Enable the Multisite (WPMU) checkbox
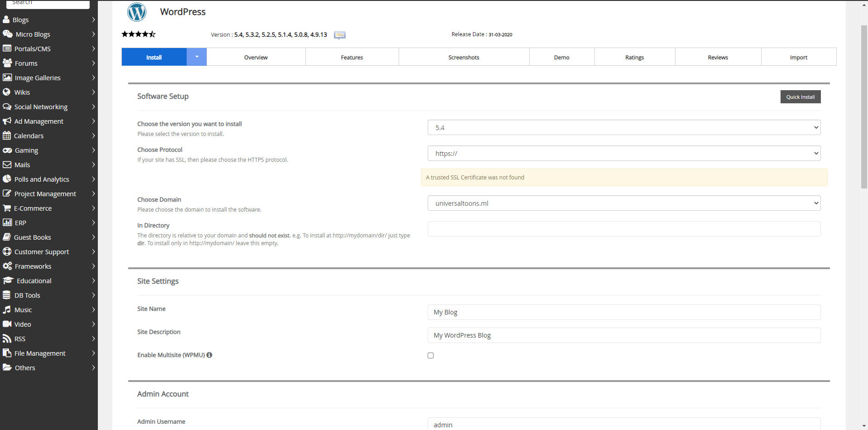 (x=430, y=356)
